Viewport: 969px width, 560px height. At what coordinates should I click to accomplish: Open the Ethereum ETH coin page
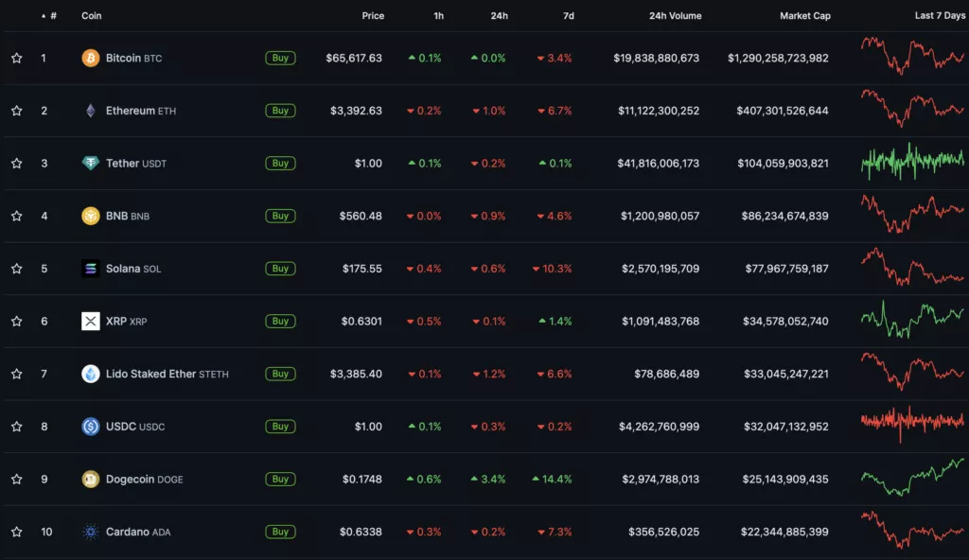click(x=141, y=111)
